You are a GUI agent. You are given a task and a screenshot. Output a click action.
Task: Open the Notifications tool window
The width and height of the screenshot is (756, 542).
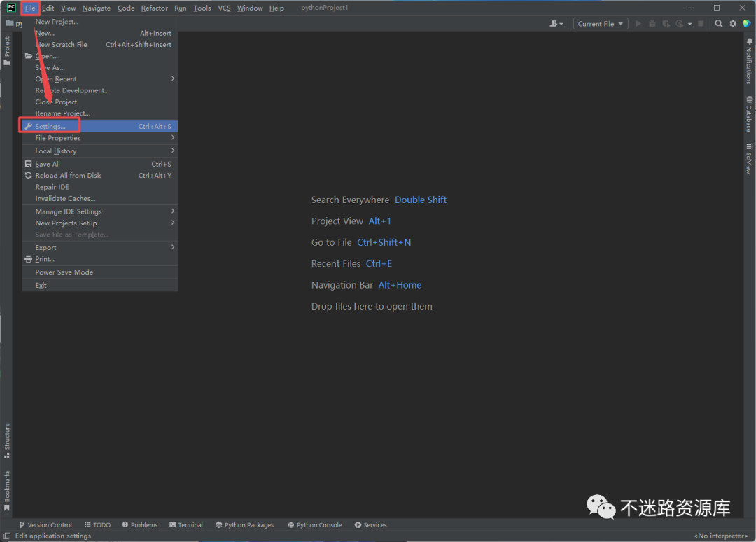(749, 61)
